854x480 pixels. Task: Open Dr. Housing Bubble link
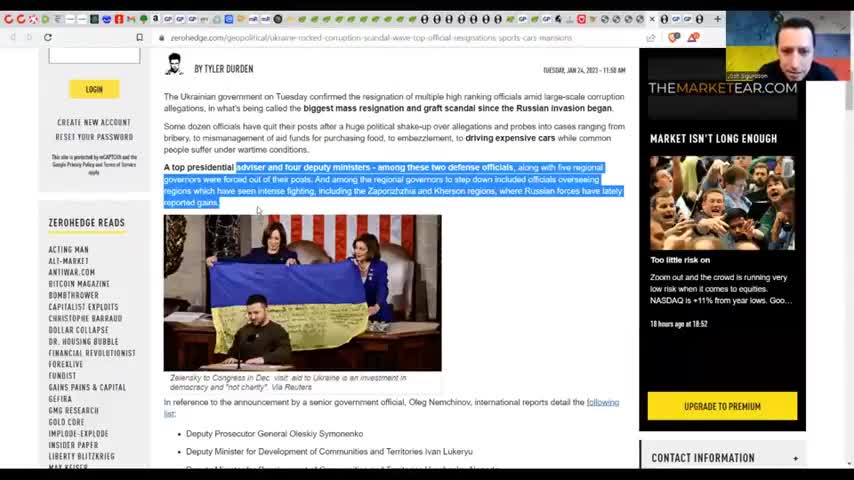(83, 342)
